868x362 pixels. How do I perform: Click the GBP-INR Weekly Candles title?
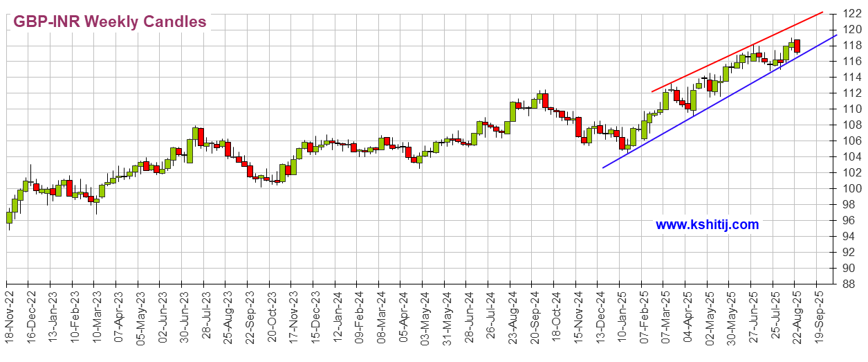pos(110,22)
